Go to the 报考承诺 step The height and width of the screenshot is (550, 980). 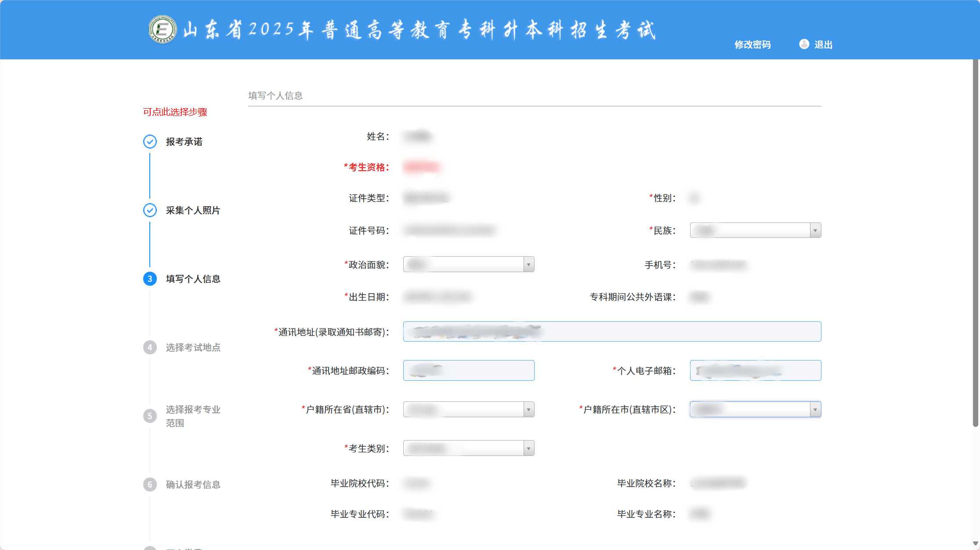(x=184, y=142)
